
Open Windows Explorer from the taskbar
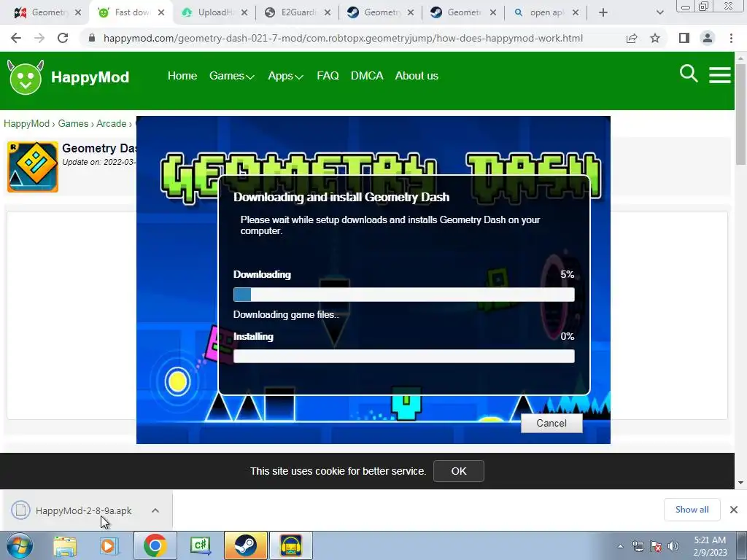coord(65,545)
